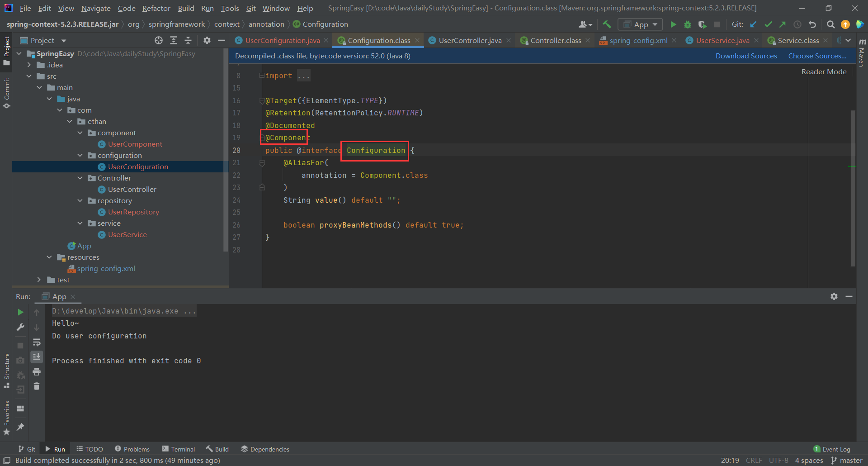868x466 pixels.
Task: Collapse the repository package
Action: coord(80,200)
